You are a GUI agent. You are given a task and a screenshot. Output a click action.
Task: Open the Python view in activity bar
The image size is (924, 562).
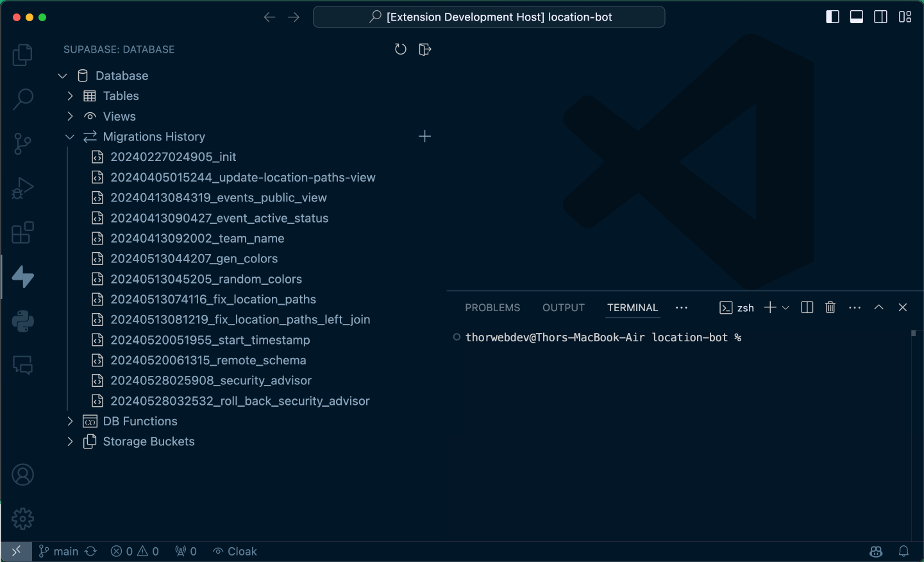[22, 321]
